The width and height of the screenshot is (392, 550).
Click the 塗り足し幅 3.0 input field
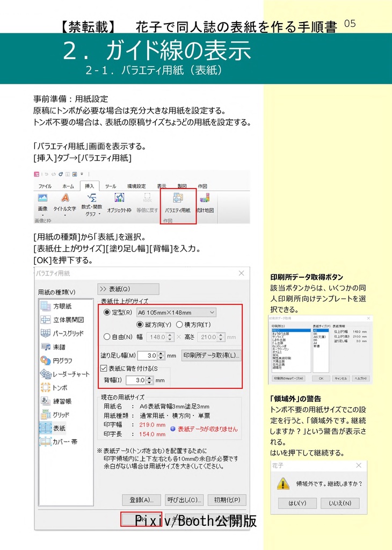(147, 356)
